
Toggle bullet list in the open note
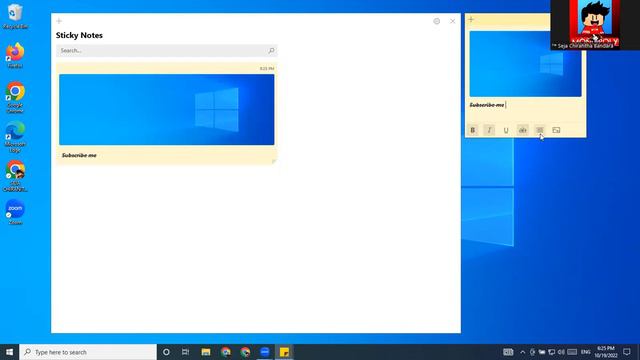[x=540, y=130]
